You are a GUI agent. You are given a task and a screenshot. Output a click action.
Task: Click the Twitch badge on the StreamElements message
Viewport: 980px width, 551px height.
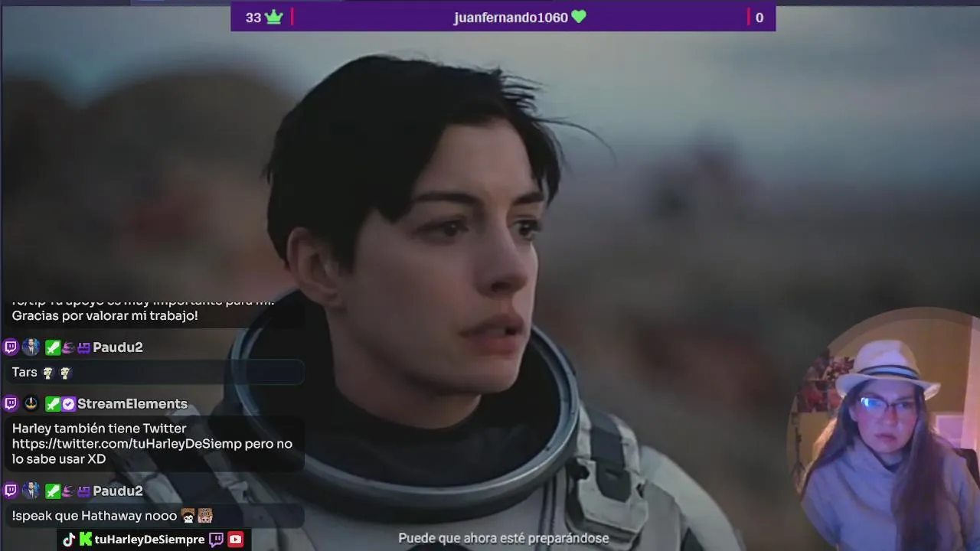click(11, 403)
